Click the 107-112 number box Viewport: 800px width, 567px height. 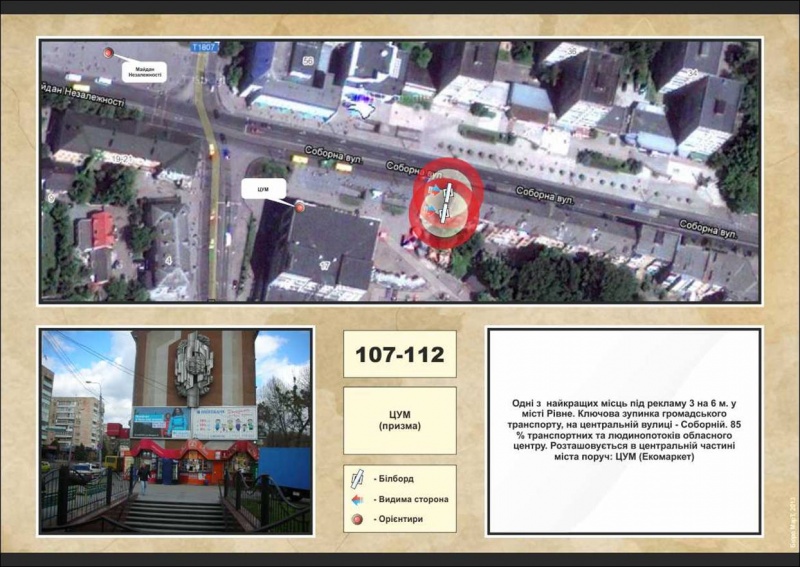coord(399,354)
